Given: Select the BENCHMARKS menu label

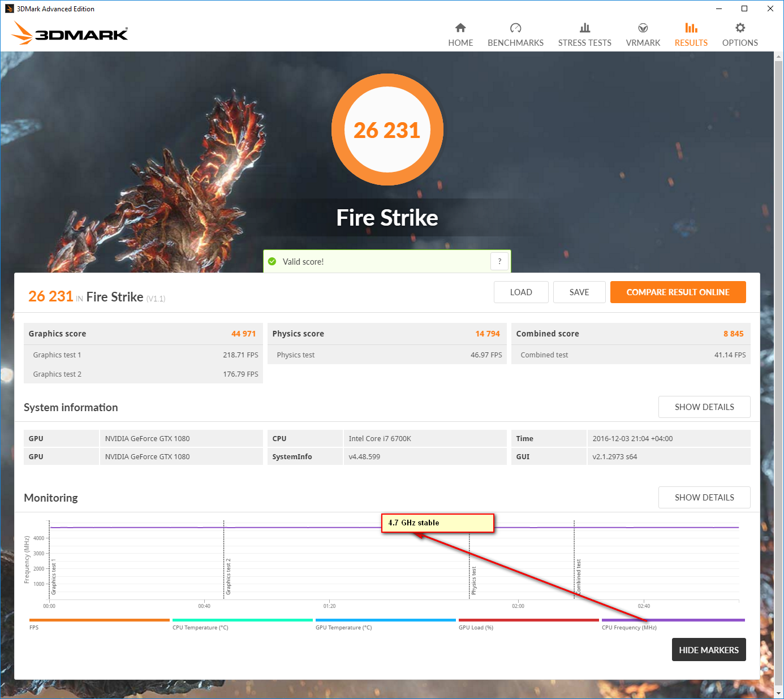Looking at the screenshot, I should [x=515, y=43].
